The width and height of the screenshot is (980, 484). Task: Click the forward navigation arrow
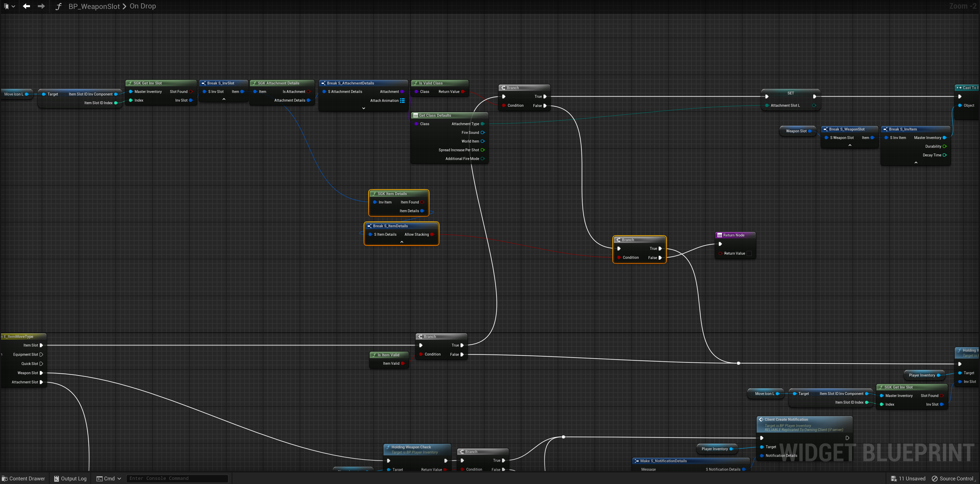[41, 6]
